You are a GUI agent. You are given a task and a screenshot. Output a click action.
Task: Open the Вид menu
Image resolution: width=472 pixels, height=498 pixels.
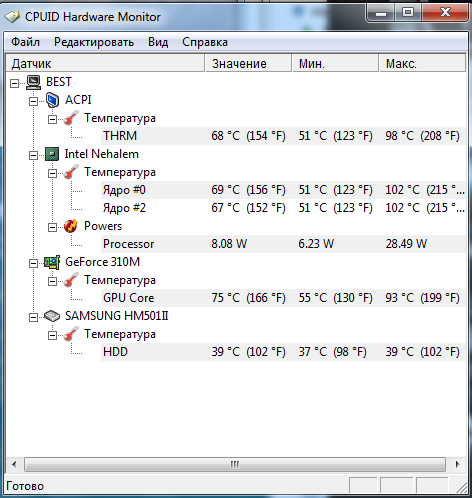pos(158,42)
